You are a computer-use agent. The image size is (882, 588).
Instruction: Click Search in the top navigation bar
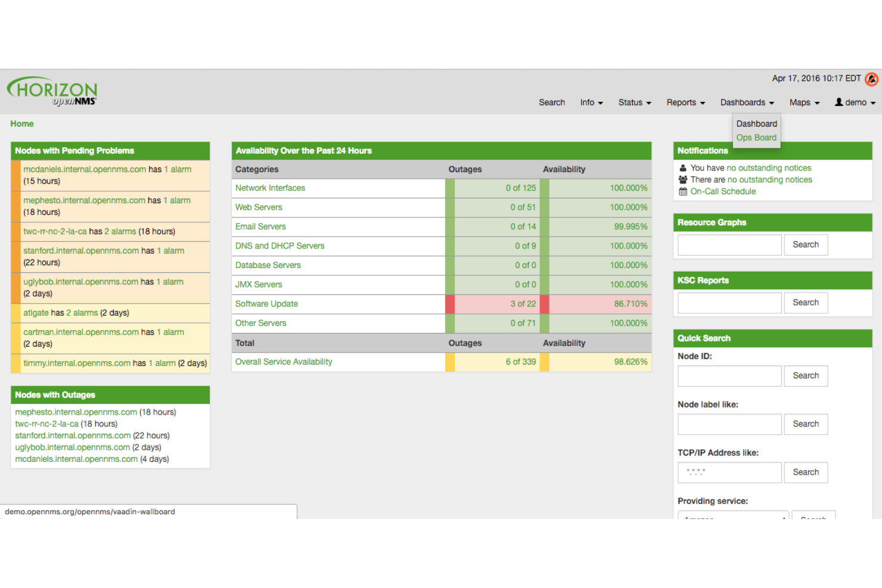coord(551,102)
